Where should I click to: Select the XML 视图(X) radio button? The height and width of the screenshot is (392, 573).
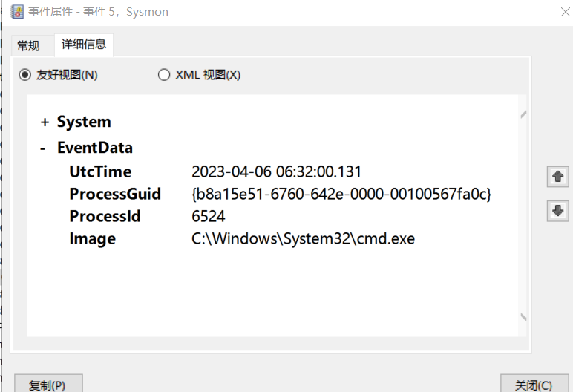click(164, 74)
